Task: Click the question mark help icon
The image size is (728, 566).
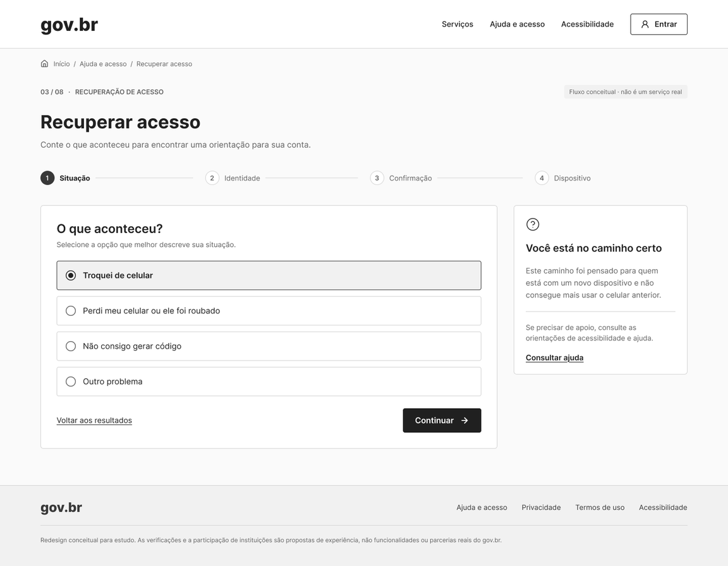Action: pyautogui.click(x=533, y=224)
